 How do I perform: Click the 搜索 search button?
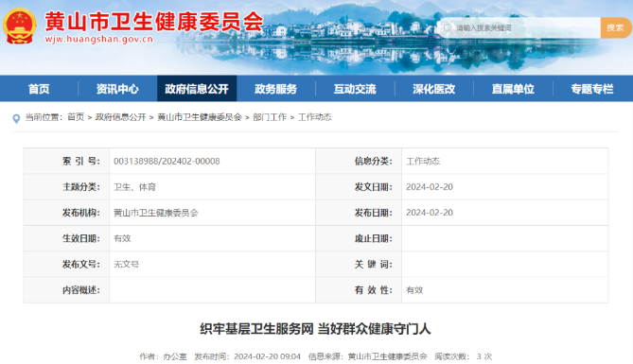[x=615, y=27]
